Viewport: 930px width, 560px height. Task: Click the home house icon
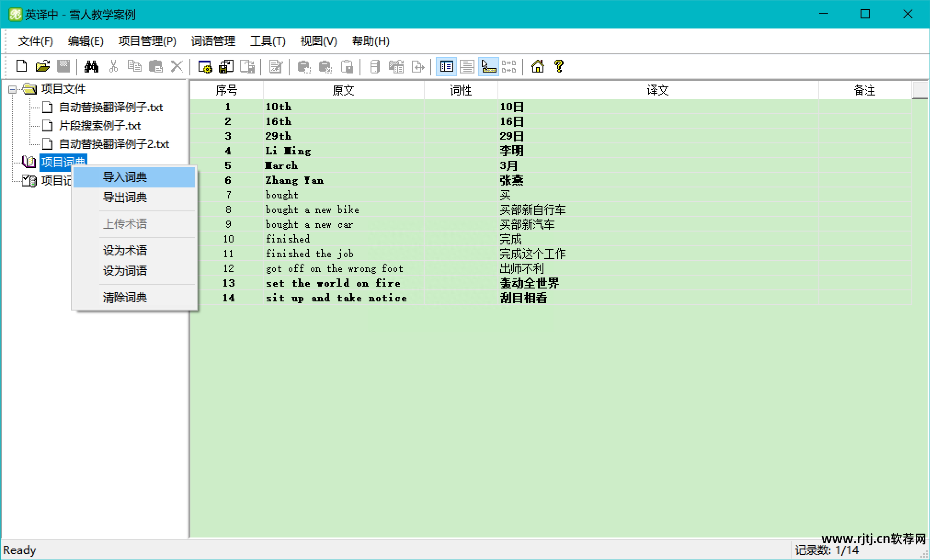537,67
